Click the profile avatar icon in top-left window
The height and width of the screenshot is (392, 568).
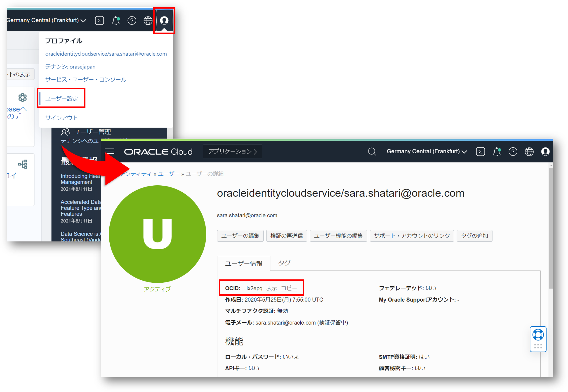click(164, 20)
